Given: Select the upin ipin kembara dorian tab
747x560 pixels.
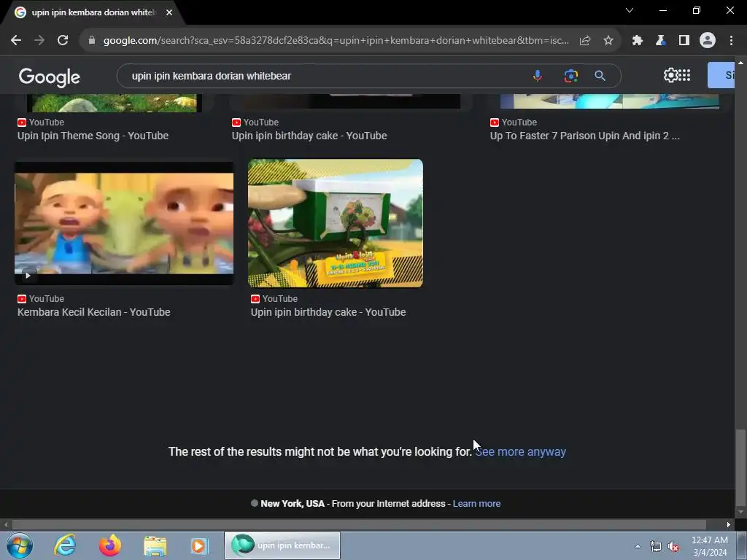Looking at the screenshot, I should [93, 13].
